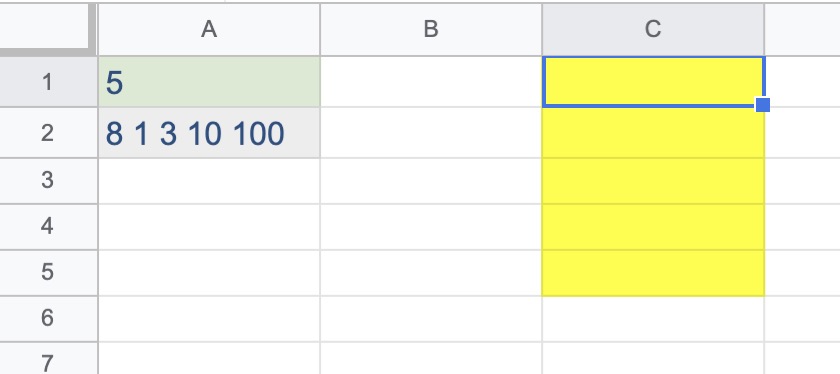The image size is (840, 374).
Task: Select empty cell C6 below yellow range
Action: pos(653,319)
